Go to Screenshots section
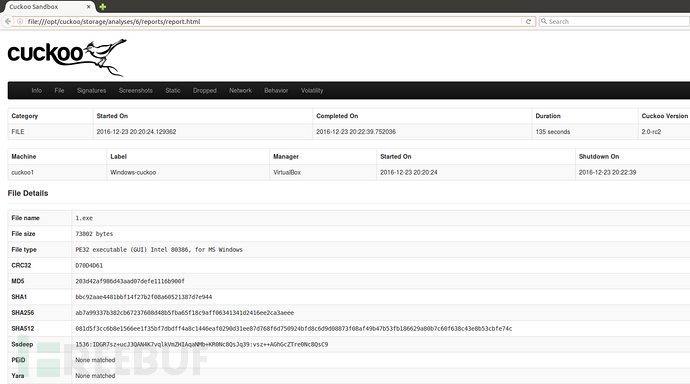 [136, 90]
